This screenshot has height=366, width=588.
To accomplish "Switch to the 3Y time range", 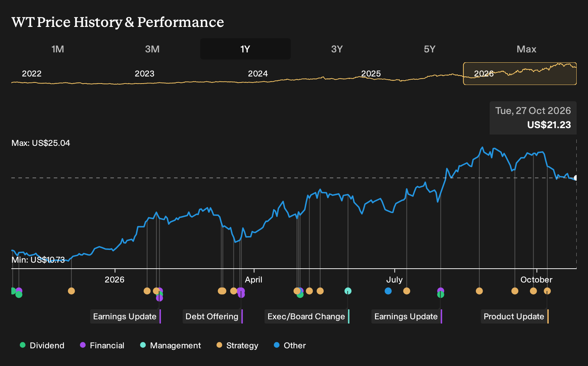I will pyautogui.click(x=337, y=49).
